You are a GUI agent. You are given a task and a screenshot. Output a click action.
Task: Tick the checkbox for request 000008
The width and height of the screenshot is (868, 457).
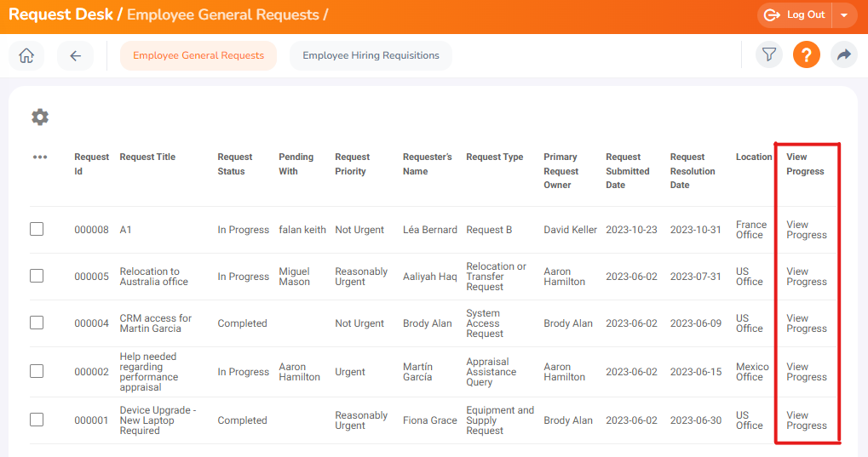tap(37, 229)
